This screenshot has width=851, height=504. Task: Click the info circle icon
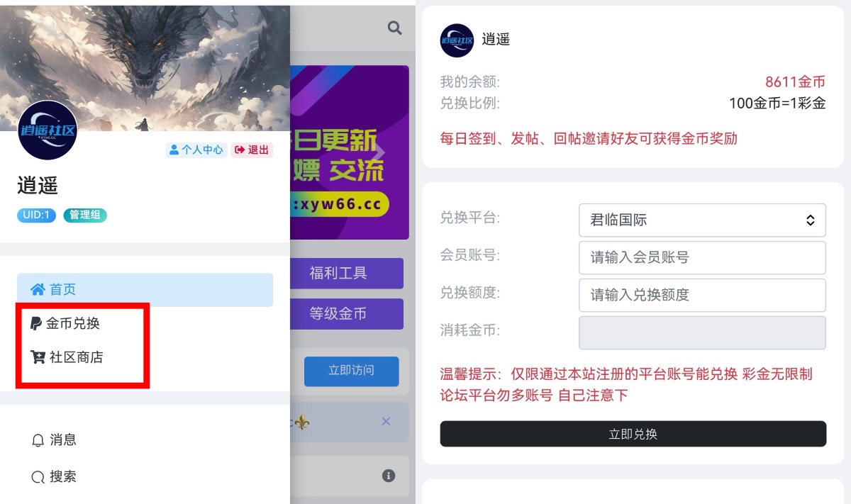click(x=388, y=476)
